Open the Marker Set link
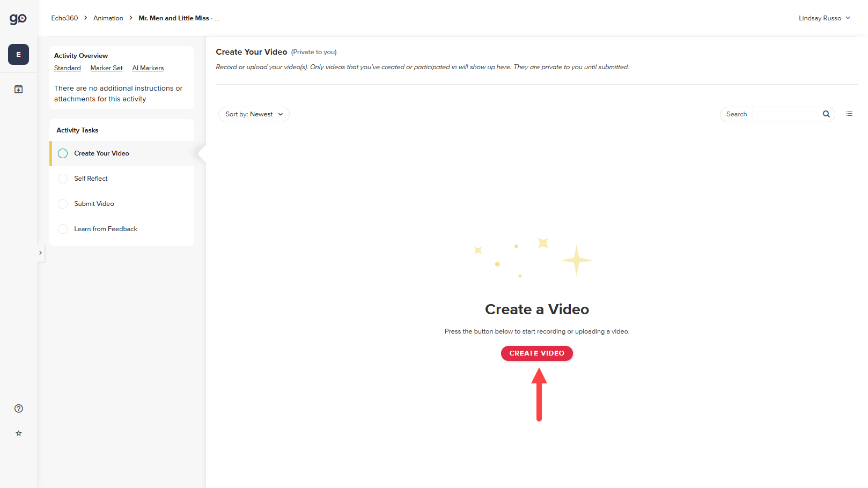The height and width of the screenshot is (488, 868). tap(106, 68)
